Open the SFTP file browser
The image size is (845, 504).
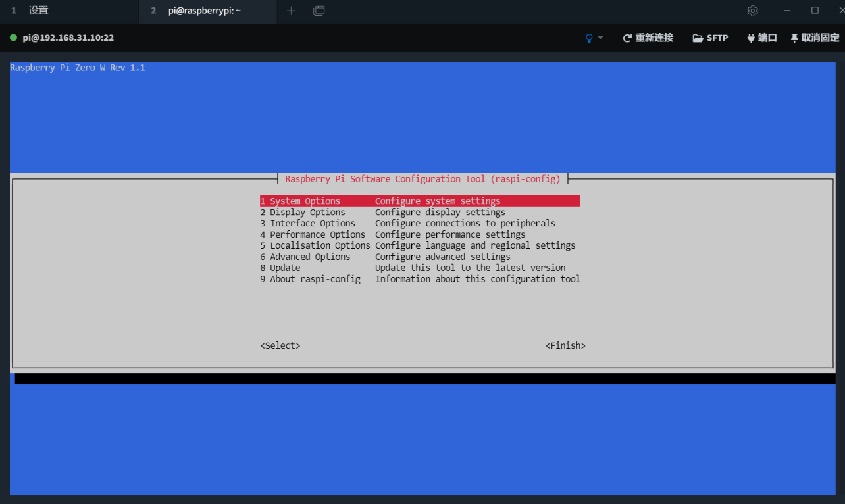pyautogui.click(x=710, y=38)
